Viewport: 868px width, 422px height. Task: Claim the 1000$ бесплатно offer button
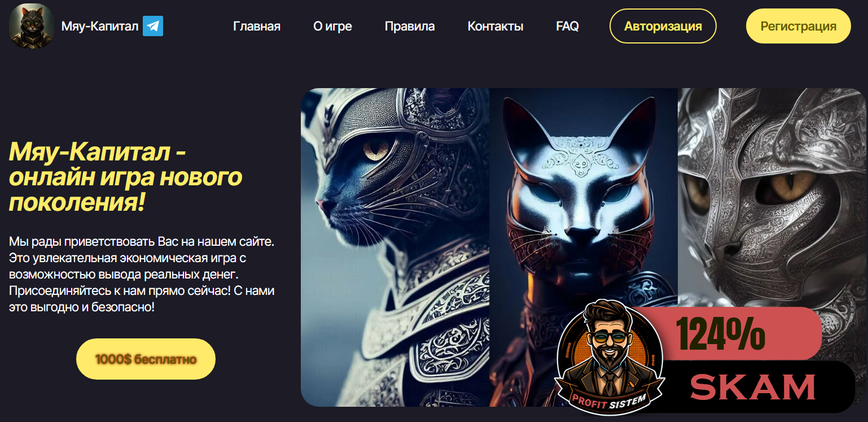(146, 359)
